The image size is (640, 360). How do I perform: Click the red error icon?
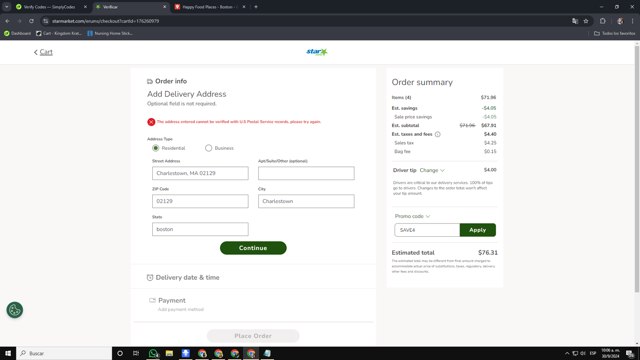tap(151, 122)
